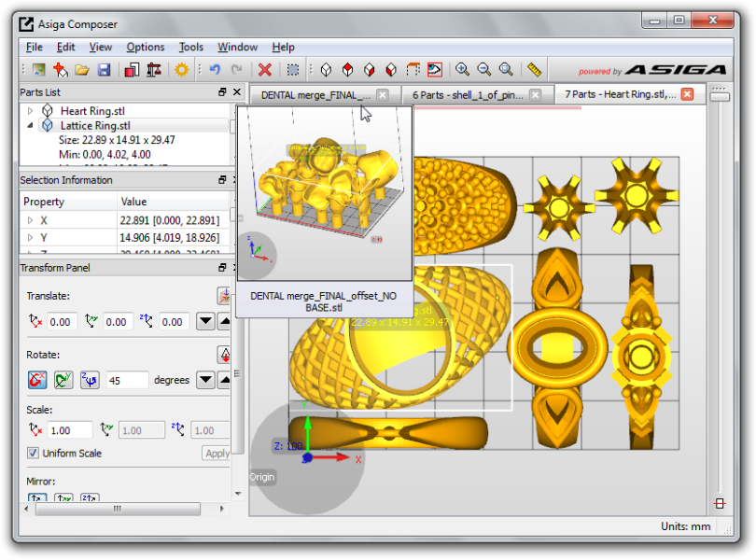756x560 pixels.
Task: Toggle rotate about Y axis button
Action: [63, 380]
